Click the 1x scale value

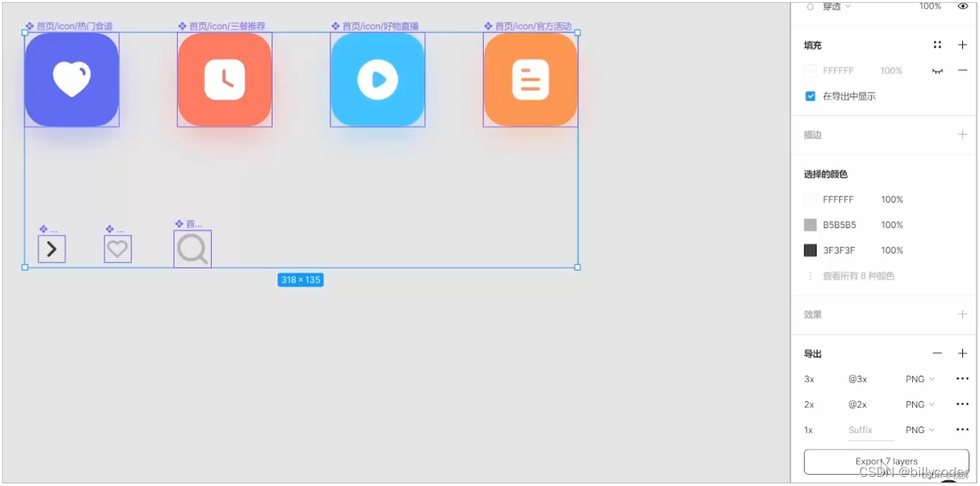(809, 430)
